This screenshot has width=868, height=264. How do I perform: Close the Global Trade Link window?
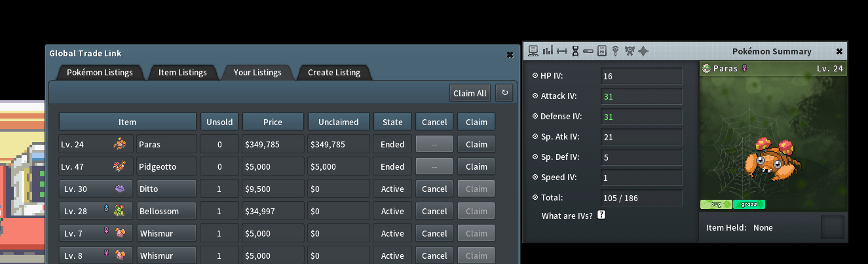click(510, 55)
